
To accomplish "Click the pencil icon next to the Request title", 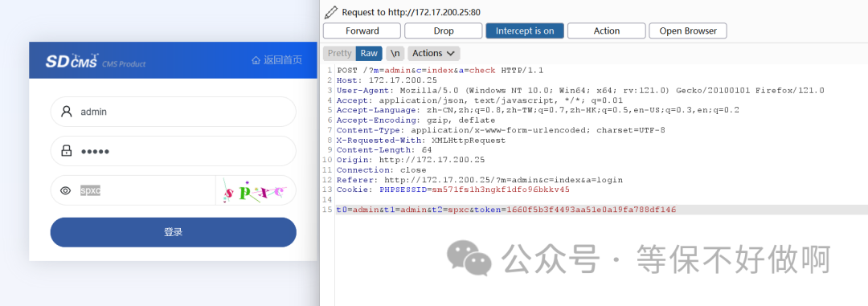I will click(x=330, y=12).
